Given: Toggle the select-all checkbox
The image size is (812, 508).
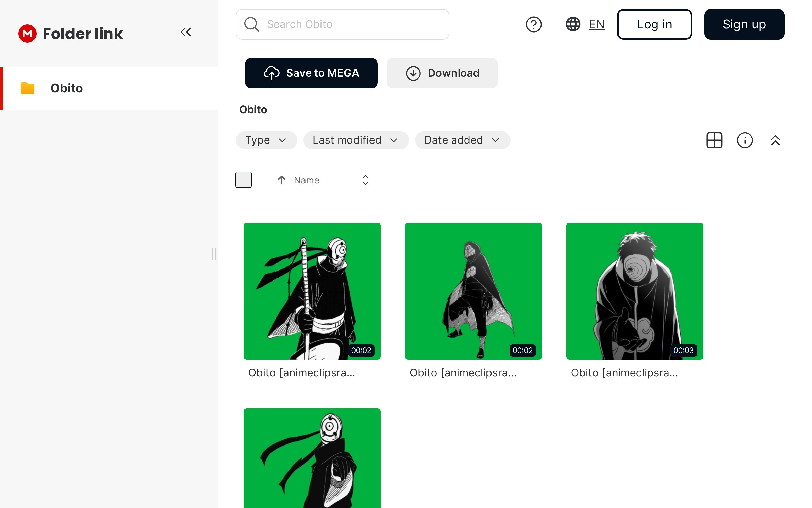Looking at the screenshot, I should point(244,180).
